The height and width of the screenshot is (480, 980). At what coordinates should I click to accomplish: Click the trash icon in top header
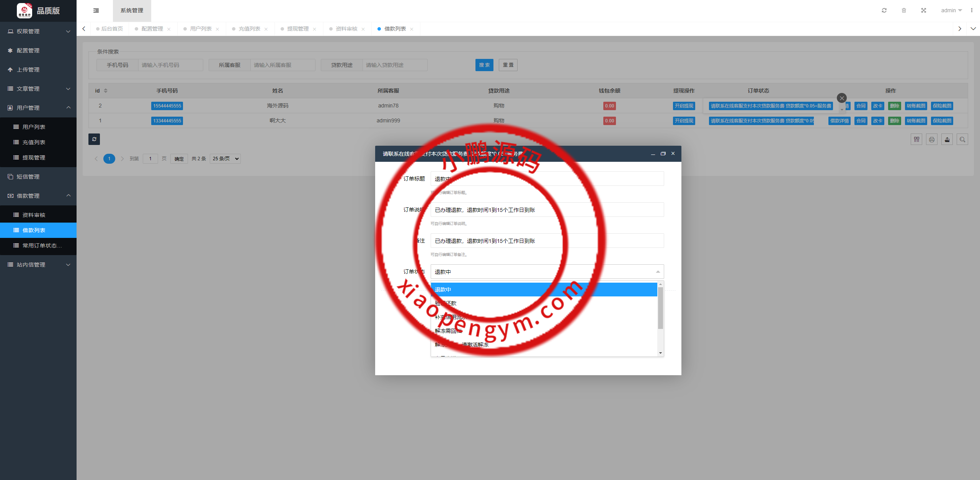pyautogui.click(x=904, y=10)
